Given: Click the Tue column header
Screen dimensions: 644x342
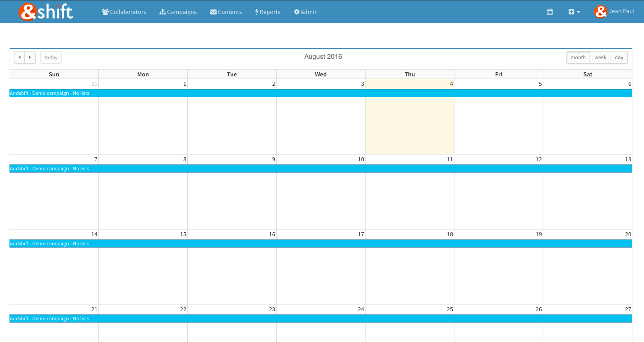Looking at the screenshot, I should click(232, 74).
